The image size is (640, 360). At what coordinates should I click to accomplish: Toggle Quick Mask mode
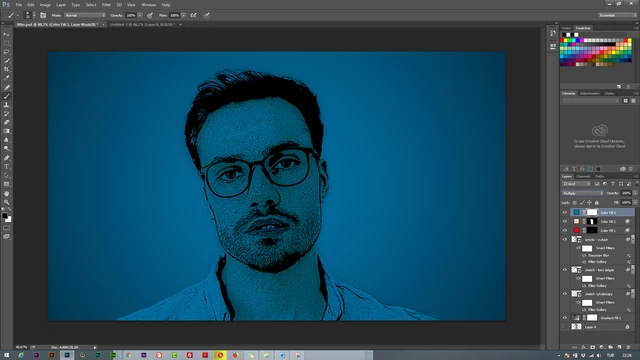[6, 228]
